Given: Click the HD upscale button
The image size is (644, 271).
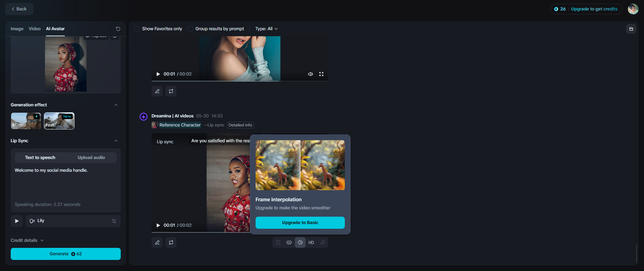Looking at the screenshot, I should [x=311, y=242].
